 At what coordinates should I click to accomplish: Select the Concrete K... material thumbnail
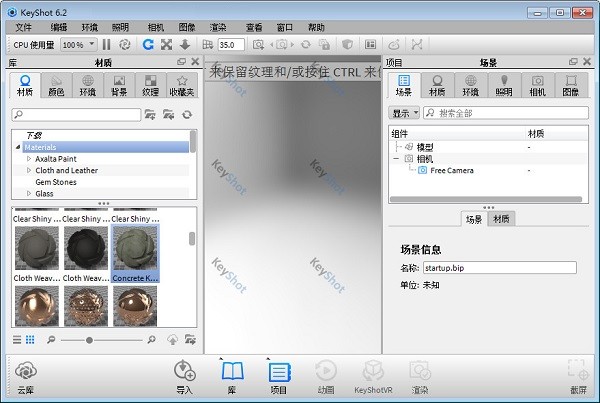[135, 253]
